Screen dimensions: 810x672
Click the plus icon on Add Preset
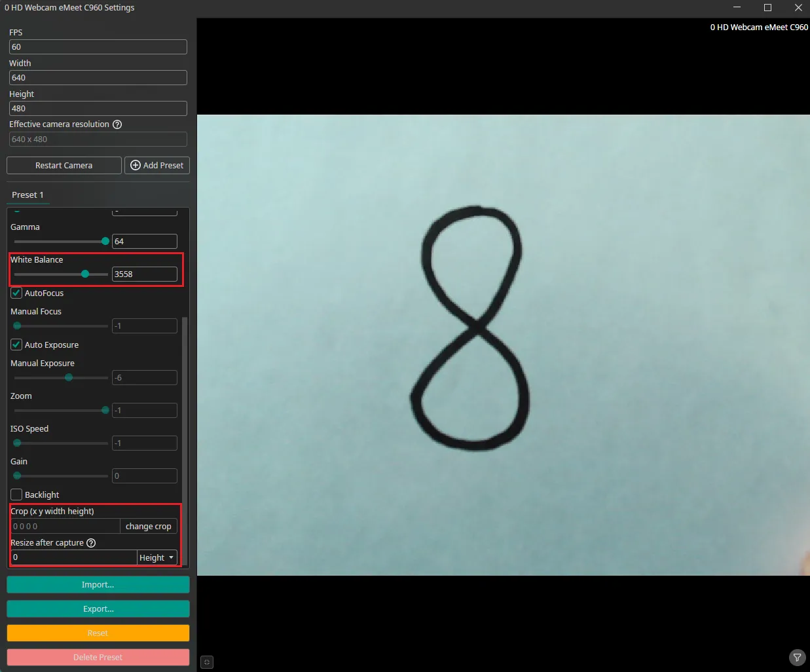click(136, 165)
